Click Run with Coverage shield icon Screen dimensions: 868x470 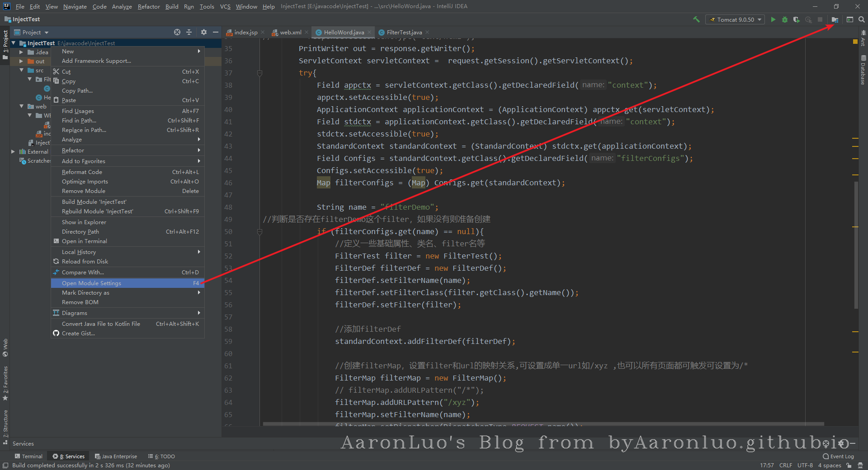click(796, 19)
